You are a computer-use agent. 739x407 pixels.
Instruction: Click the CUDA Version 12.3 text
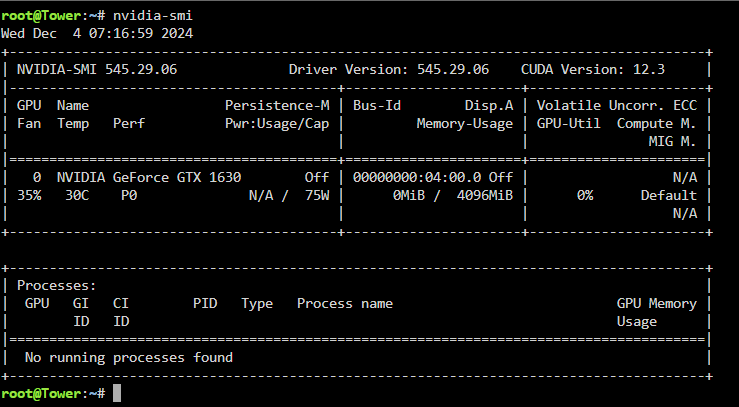tap(593, 70)
